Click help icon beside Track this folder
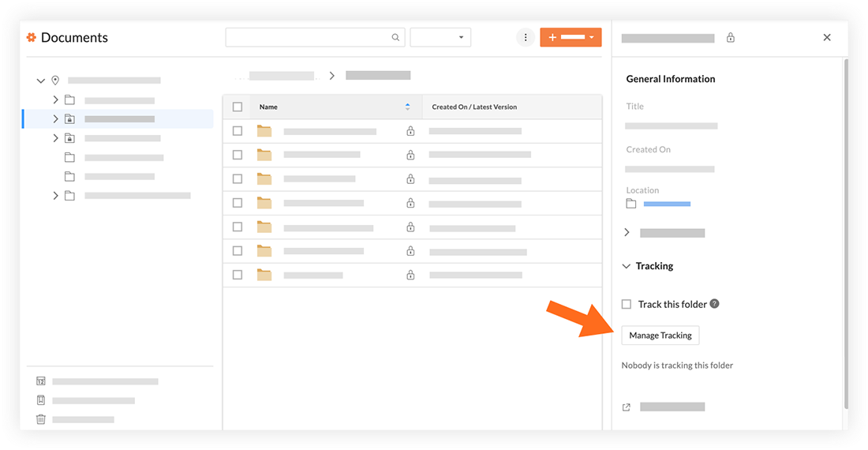This screenshot has height=450, width=868. click(715, 303)
